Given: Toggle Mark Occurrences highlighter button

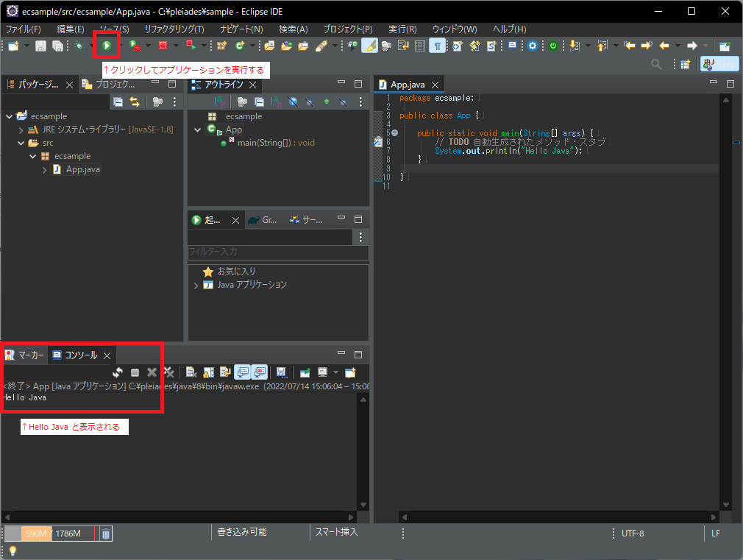Looking at the screenshot, I should pyautogui.click(x=369, y=46).
